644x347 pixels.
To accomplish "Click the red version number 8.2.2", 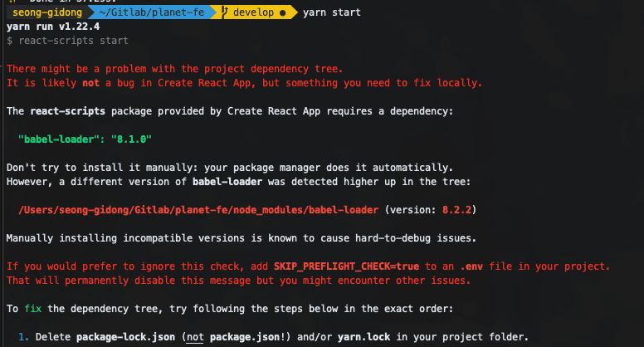I will [x=456, y=210].
